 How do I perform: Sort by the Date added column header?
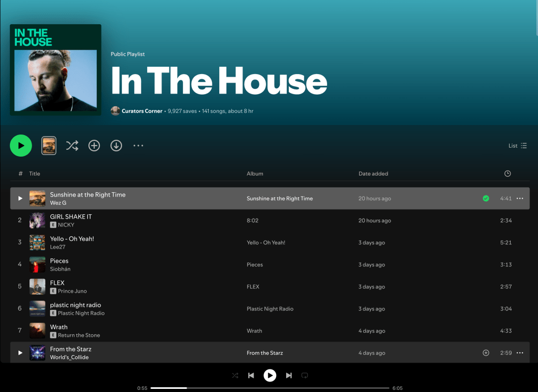tap(373, 173)
